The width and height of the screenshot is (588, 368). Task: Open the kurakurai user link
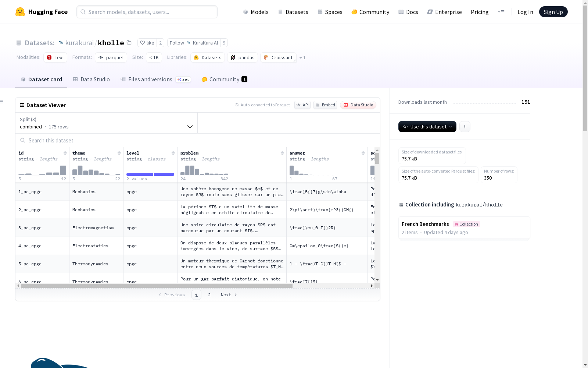pyautogui.click(x=79, y=43)
